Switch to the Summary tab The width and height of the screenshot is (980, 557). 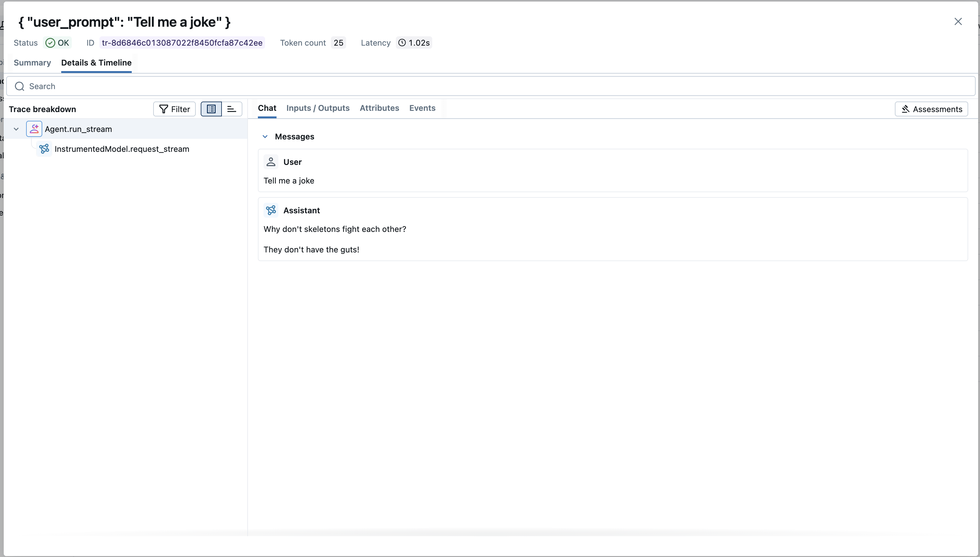click(33, 63)
